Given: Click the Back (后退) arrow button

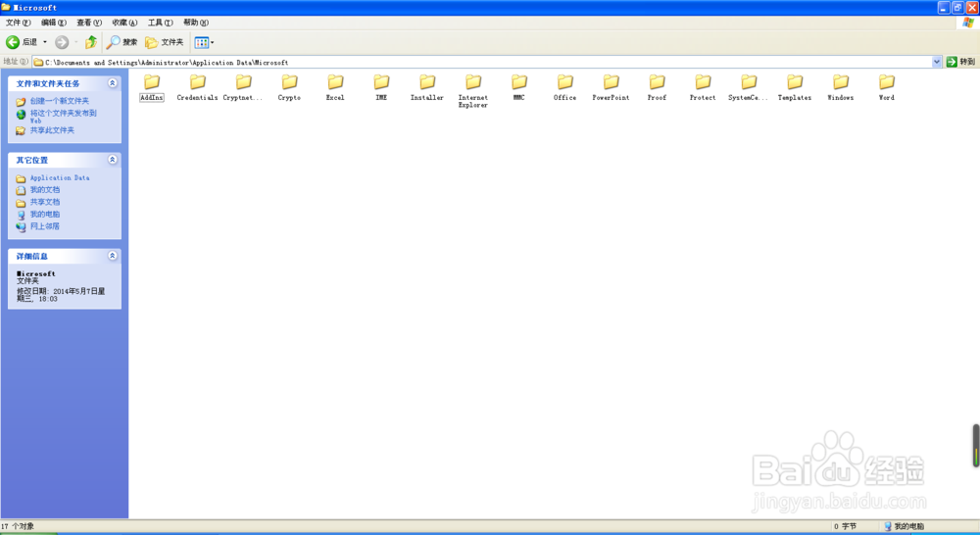Looking at the screenshot, I should click(x=22, y=42).
